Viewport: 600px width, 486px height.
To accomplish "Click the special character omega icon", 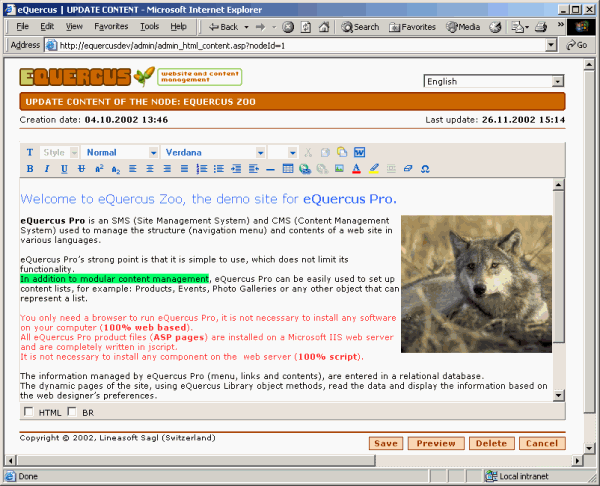I will pyautogui.click(x=424, y=168).
